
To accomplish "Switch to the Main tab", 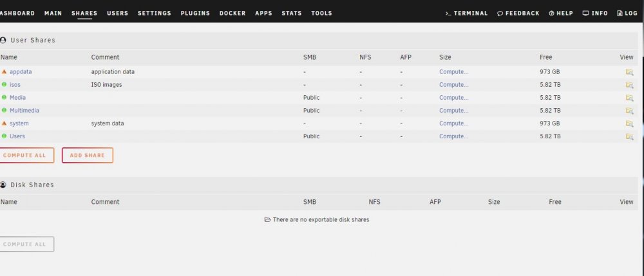I will tap(53, 13).
